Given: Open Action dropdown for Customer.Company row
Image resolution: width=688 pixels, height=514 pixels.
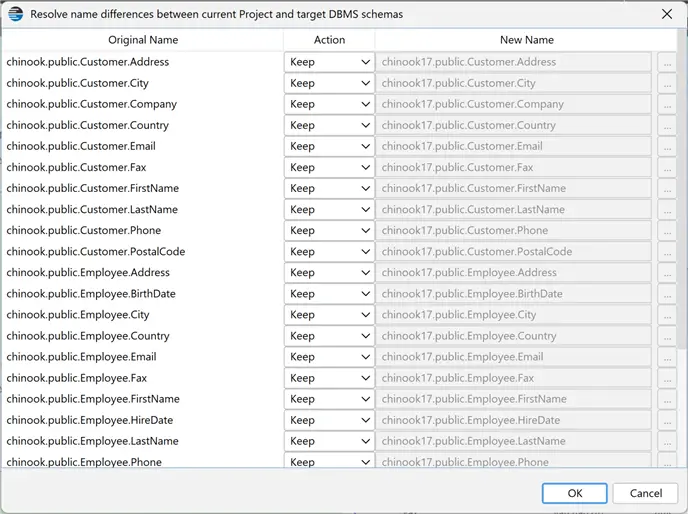Looking at the screenshot, I should 329,104.
